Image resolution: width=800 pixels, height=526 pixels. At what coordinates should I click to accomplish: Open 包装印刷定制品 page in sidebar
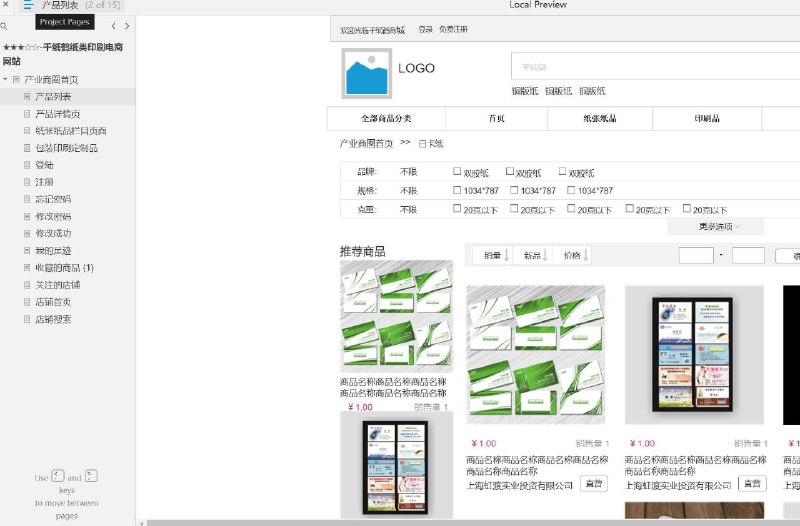(x=66, y=148)
